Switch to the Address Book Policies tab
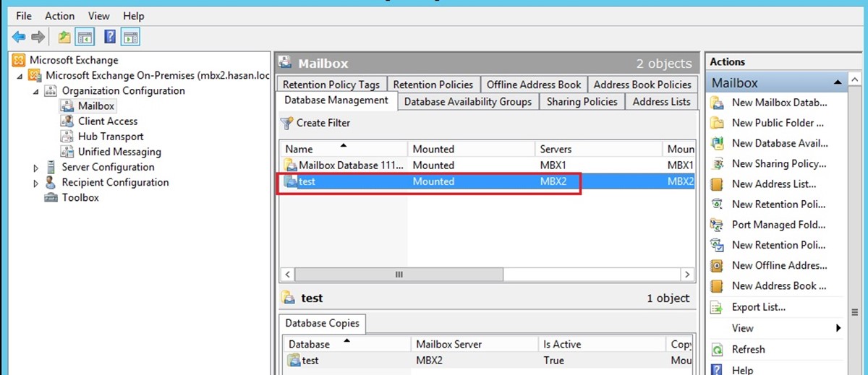Screen dimensions: 868x375 tap(643, 85)
